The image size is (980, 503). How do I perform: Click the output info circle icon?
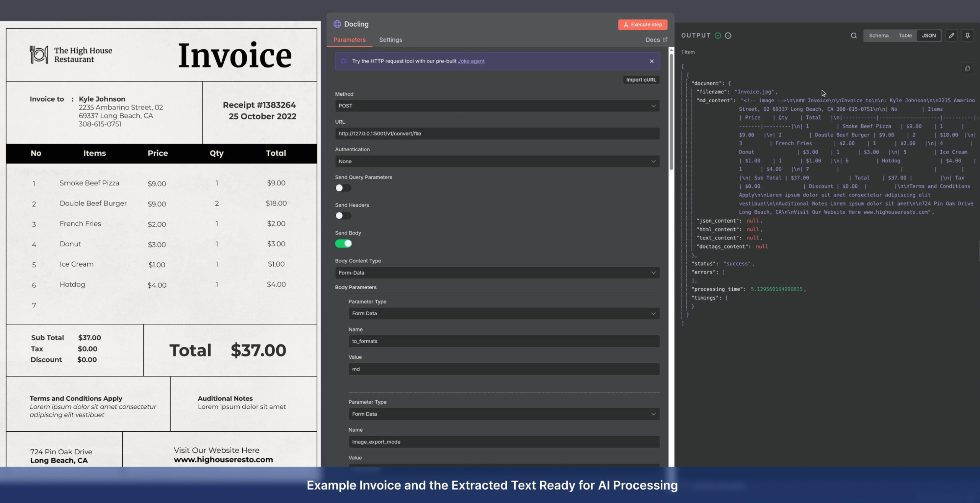click(728, 36)
